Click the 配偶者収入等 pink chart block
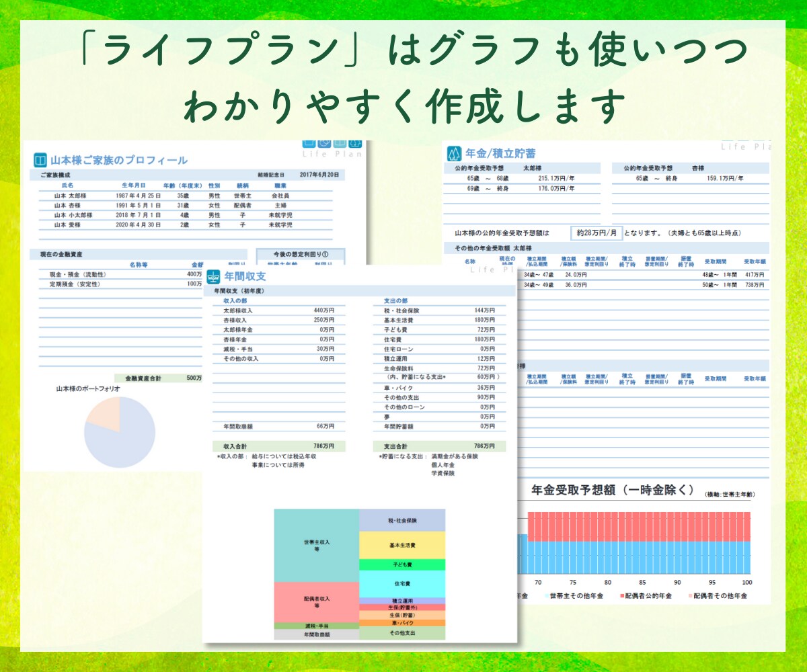Viewport: 807px width, 672px height. [x=316, y=602]
